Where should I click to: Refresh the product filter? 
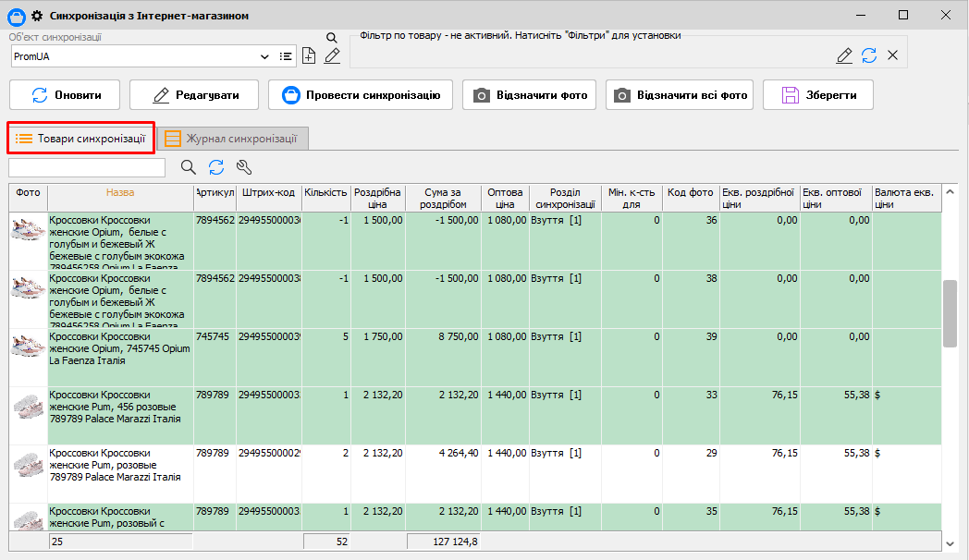(x=869, y=55)
